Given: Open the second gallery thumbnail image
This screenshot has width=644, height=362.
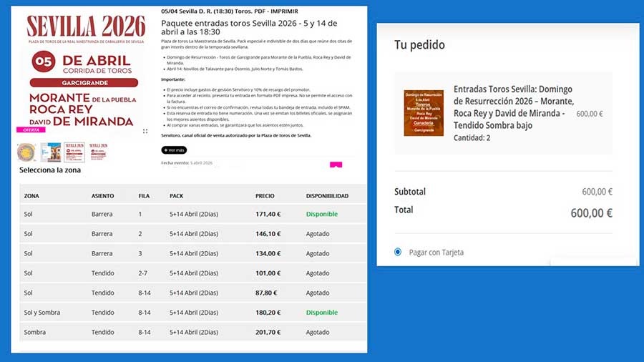Looking at the screenshot, I should tap(50, 152).
